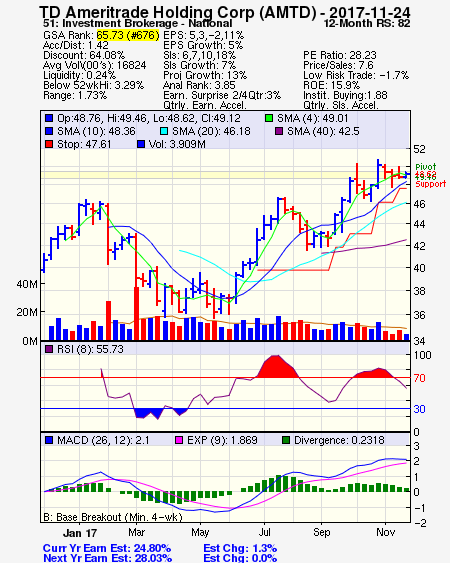
Task: Click the Qtrly. Earn. Accel. label
Action: click(205, 105)
